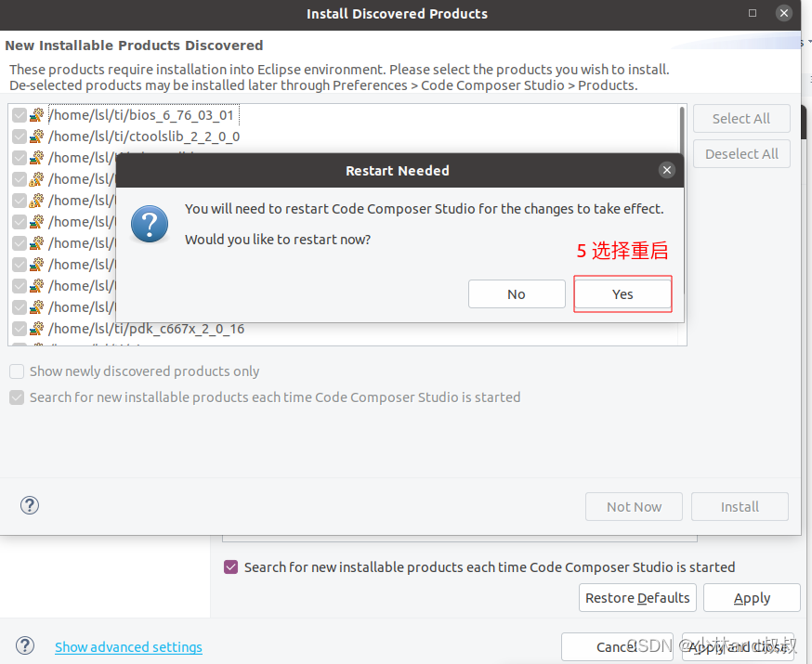Viewport: 812px width, 664px height.
Task: Toggle Search for new products checkbox in Install dialog
Action: click(x=17, y=397)
